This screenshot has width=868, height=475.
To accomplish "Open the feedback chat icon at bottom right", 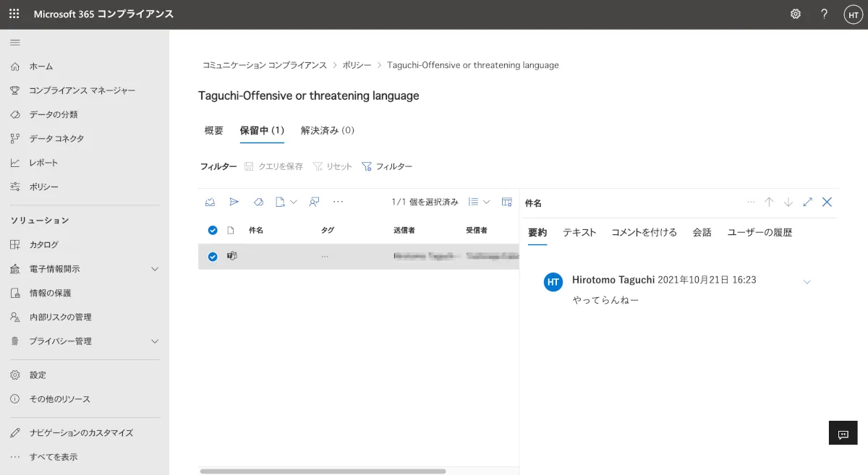I will point(843,434).
